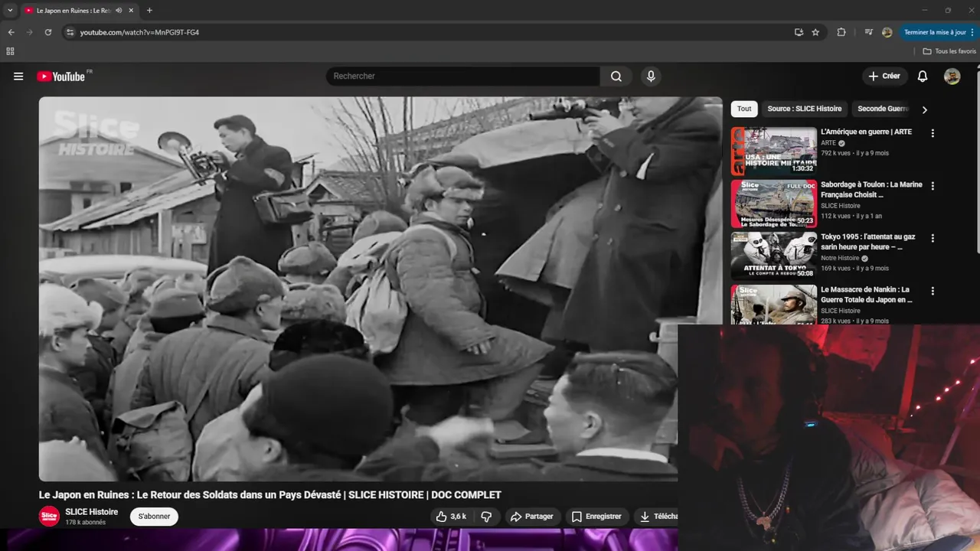Open Sabordage à Toulon video title
The image size is (980, 551).
[871, 189]
